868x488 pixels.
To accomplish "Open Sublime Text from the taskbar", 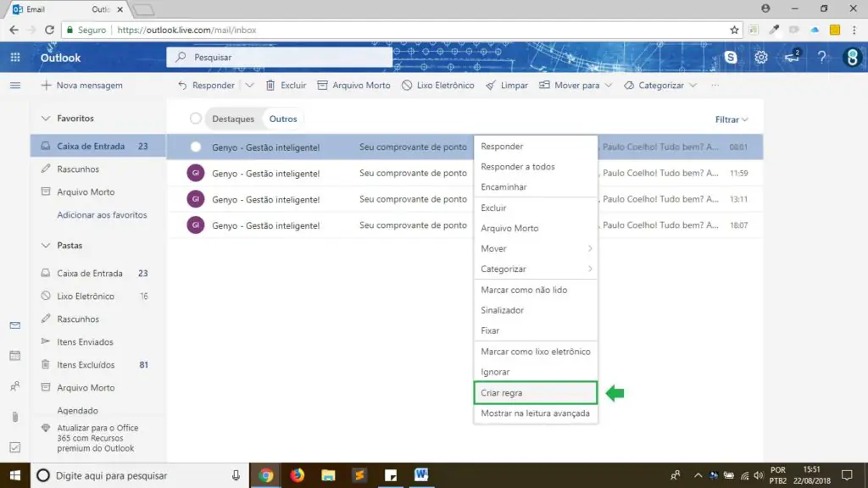I will click(359, 475).
